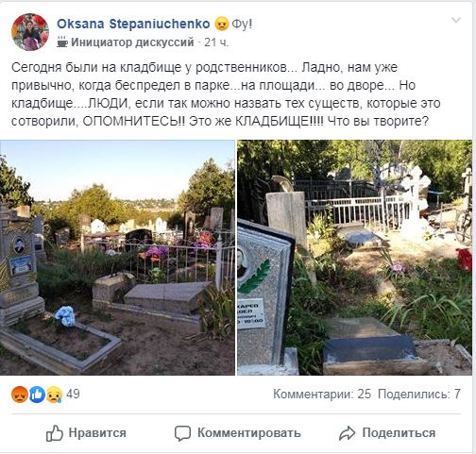Click the coffee cup discussion initiator badge
Viewport: 476px width, 454px height.
[62, 42]
